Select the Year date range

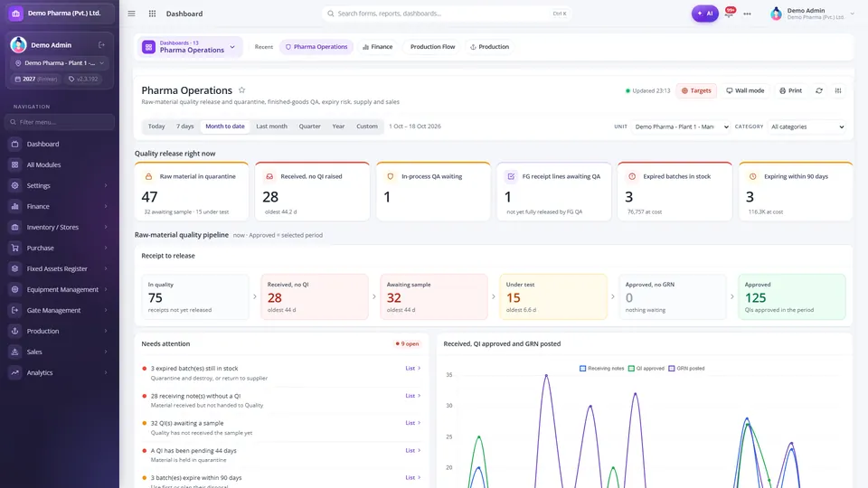(338, 127)
